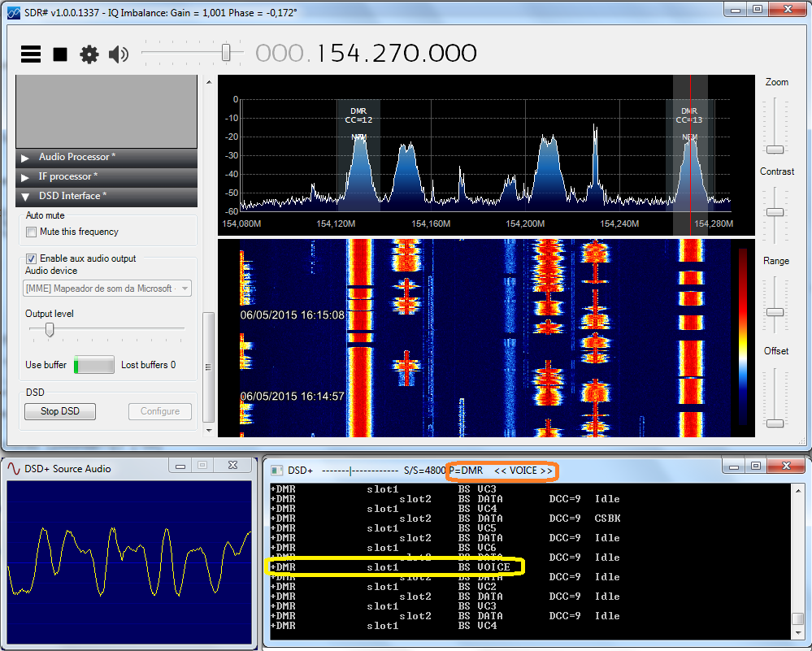Click the Stop DSD button
812x651 pixels.
(60, 411)
